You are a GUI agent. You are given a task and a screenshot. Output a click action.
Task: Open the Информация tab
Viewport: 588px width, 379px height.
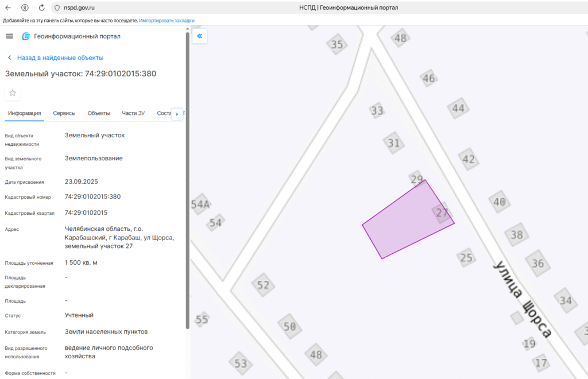pos(24,113)
